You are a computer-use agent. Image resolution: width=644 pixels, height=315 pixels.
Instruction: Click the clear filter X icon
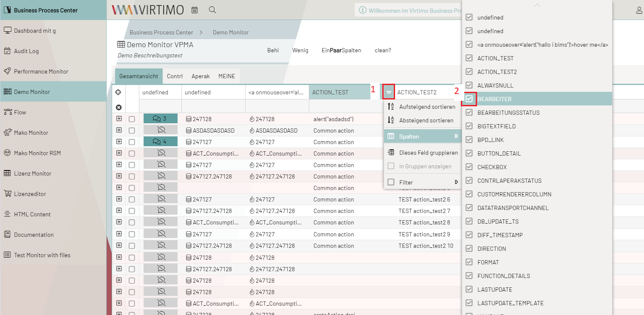tap(119, 108)
